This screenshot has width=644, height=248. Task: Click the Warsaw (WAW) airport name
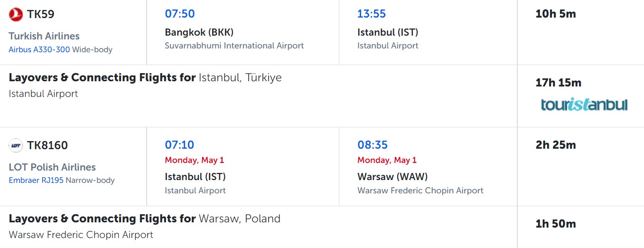pos(392,177)
